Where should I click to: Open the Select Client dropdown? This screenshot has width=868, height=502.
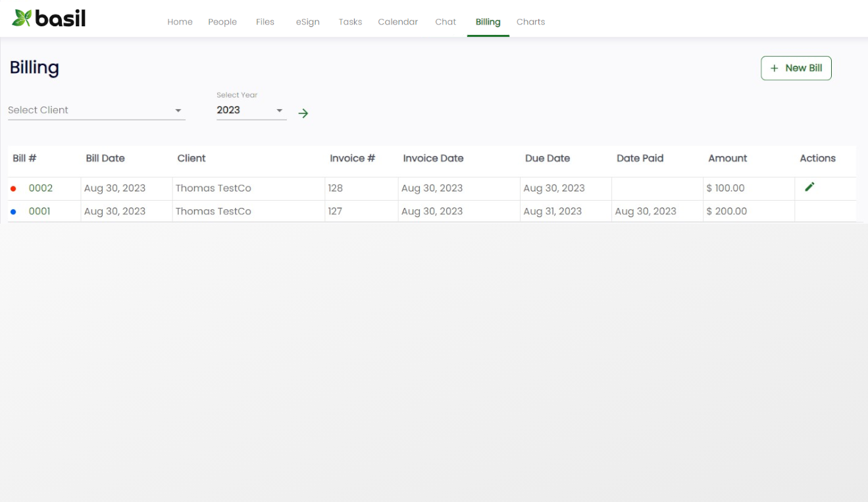point(92,110)
